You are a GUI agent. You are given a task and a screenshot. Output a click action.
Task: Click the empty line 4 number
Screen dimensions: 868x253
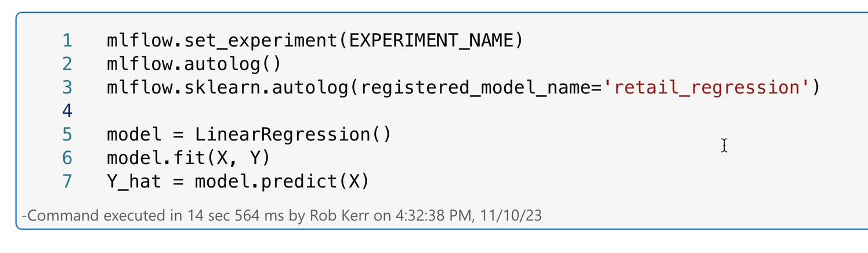point(67,111)
